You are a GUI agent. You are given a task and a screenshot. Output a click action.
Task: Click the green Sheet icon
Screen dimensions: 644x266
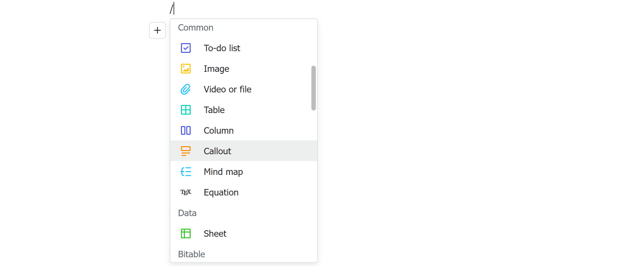point(186,233)
